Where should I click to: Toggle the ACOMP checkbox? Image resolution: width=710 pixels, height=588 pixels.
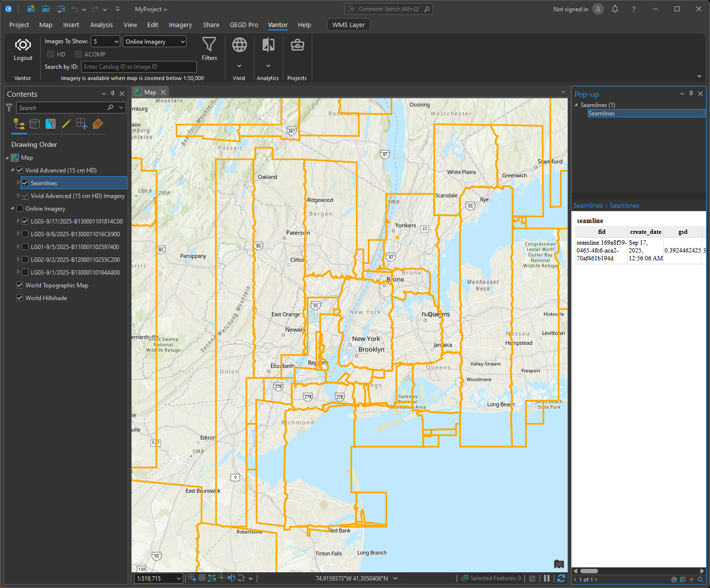click(78, 55)
